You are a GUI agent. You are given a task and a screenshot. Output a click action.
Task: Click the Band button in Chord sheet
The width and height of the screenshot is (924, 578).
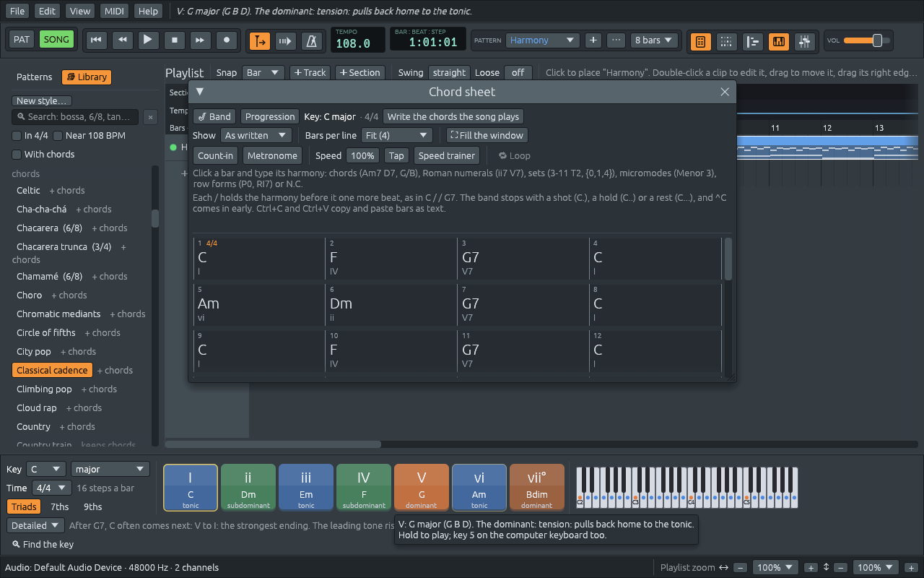214,116
